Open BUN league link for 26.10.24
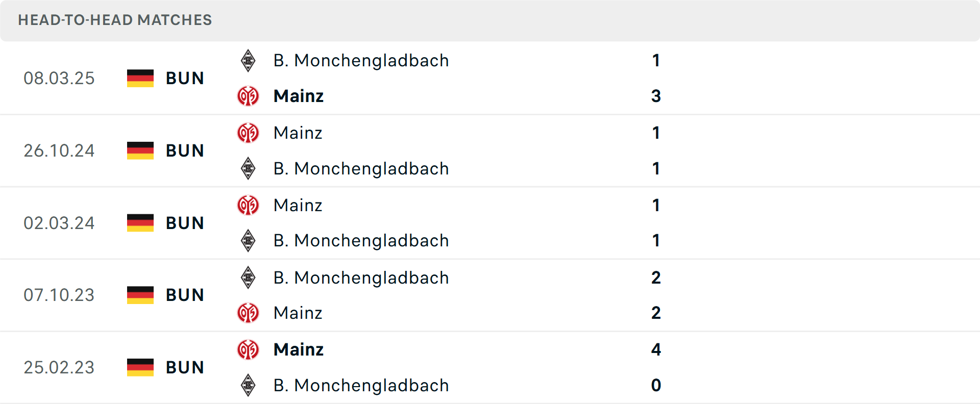The image size is (980, 404). pos(185,150)
